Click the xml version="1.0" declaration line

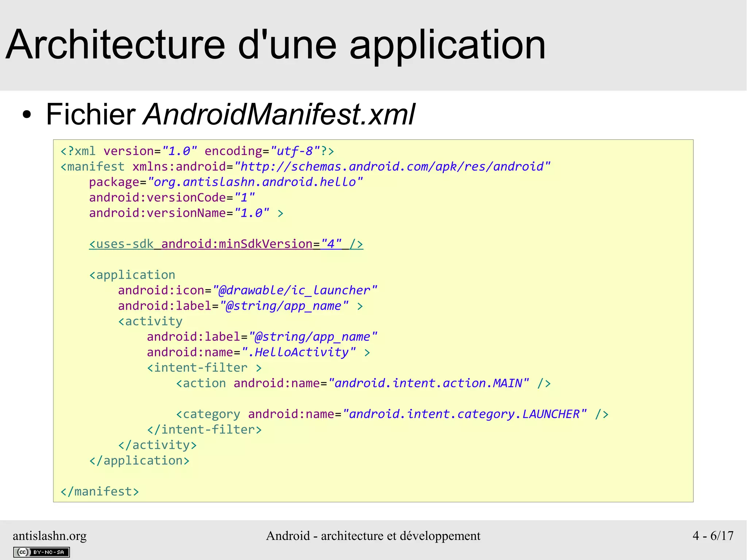tap(197, 151)
